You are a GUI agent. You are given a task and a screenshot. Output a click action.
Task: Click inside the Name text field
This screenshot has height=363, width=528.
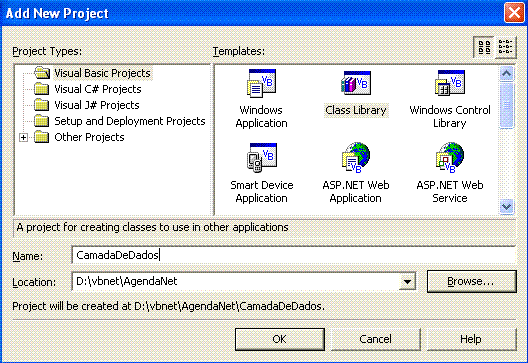click(294, 255)
